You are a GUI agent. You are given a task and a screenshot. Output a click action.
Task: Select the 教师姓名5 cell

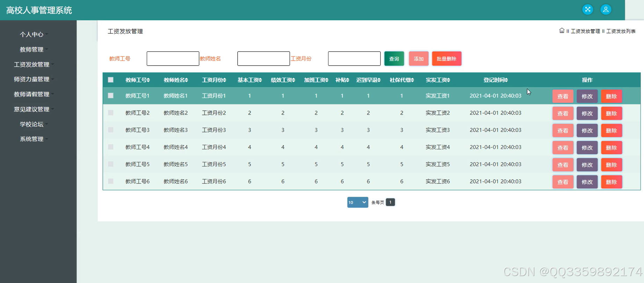coord(176,164)
